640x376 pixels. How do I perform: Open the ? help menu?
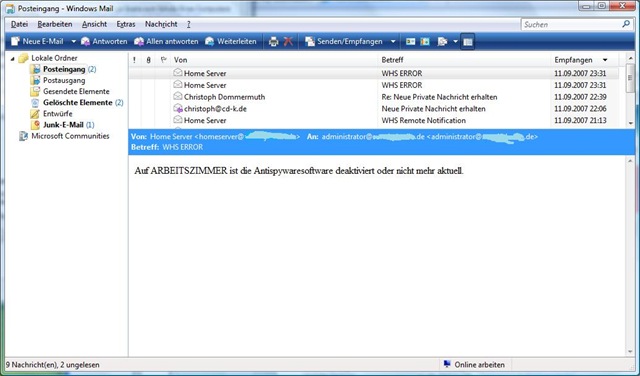[189, 24]
